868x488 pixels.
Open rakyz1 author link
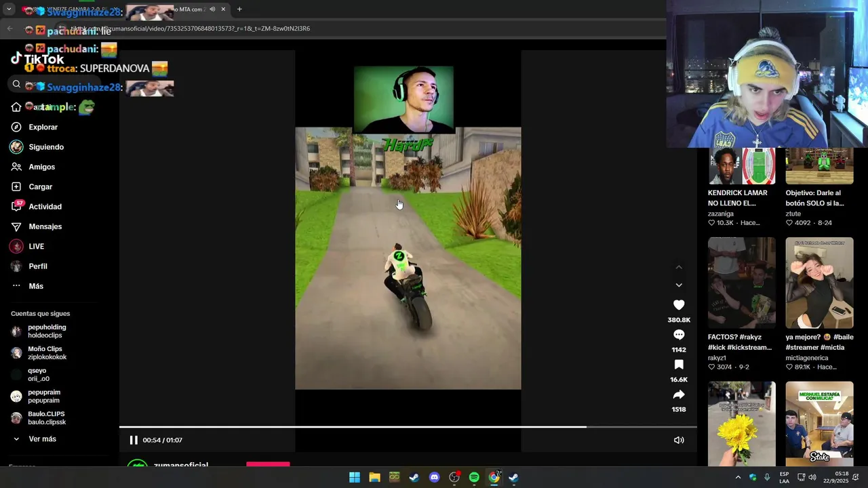click(717, 358)
